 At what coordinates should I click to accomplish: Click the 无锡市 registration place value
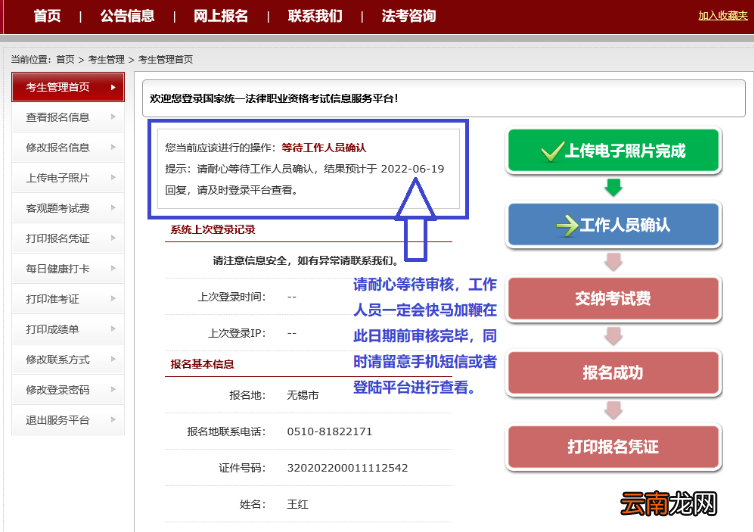click(x=303, y=395)
